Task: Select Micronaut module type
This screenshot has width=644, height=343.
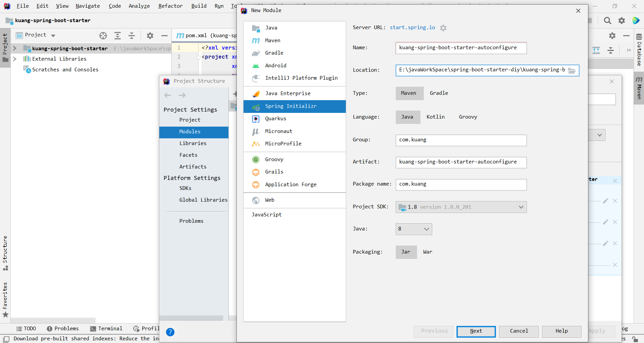Action: [294, 131]
